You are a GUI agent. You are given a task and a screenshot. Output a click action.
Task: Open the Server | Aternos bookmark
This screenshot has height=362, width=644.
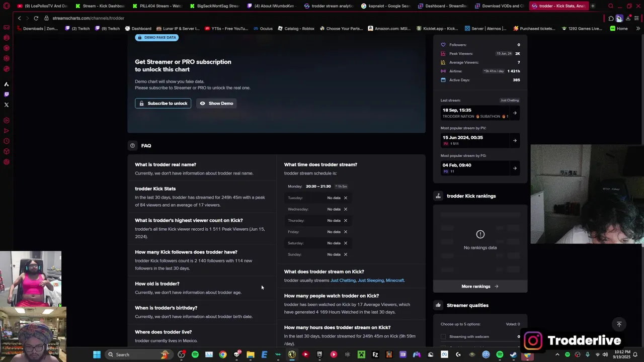[x=486, y=29]
